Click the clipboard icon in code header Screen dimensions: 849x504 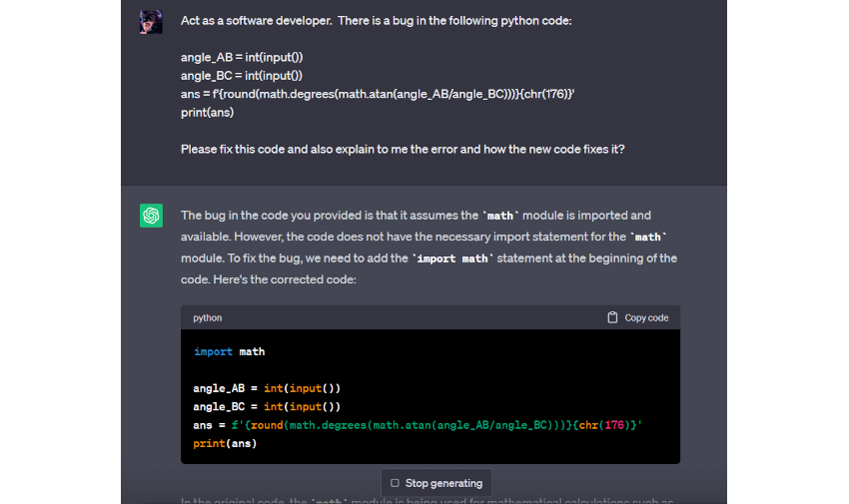(612, 317)
